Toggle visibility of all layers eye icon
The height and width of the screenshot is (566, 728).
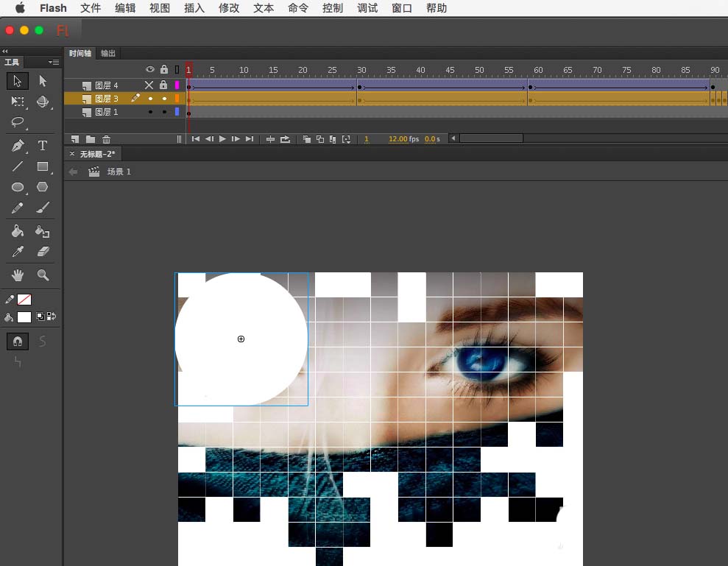tap(150, 69)
